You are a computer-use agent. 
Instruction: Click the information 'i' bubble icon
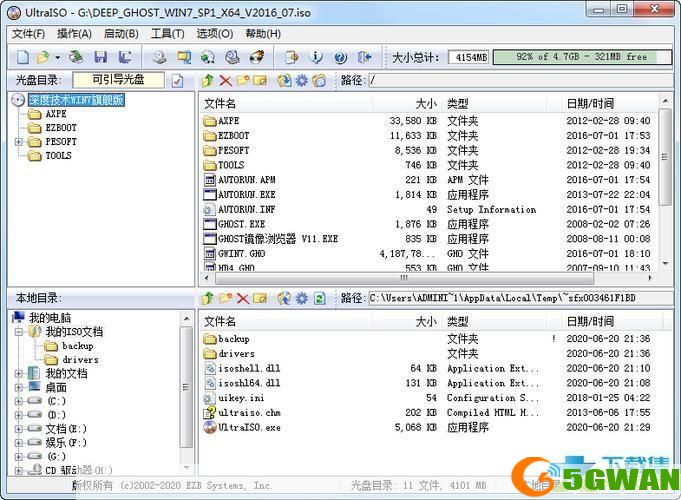point(317,57)
